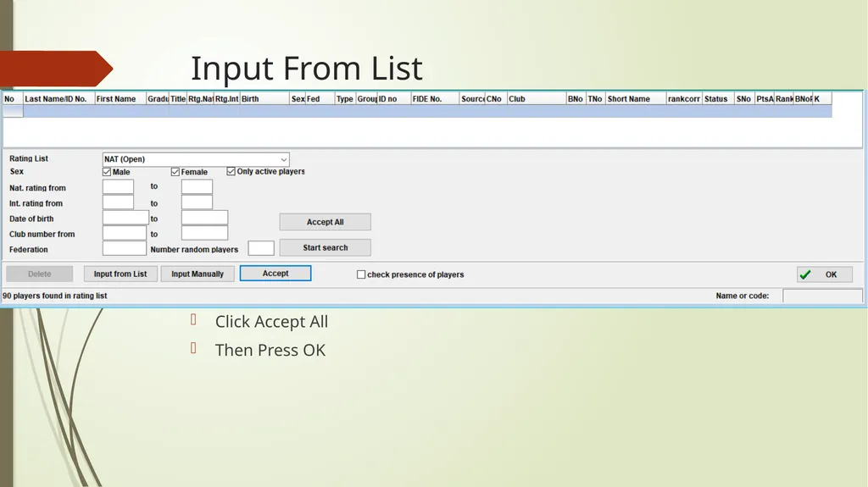Click the Short Name column header
This screenshot has width=868, height=487.
636,99
